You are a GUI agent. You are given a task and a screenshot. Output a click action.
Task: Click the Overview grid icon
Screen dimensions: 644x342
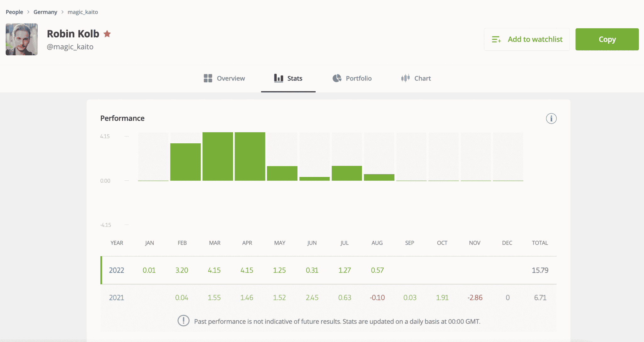pyautogui.click(x=208, y=78)
